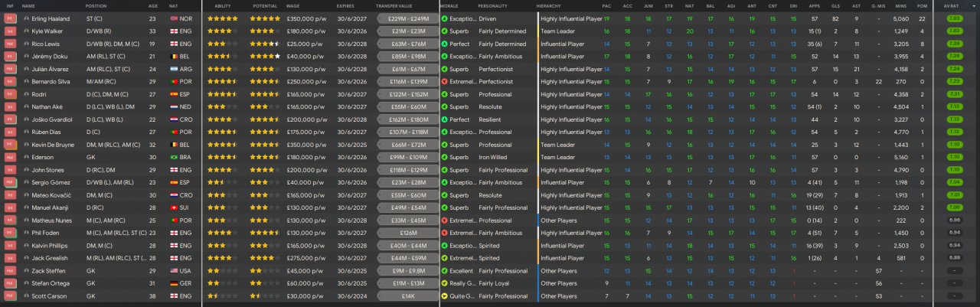Click the yellow morale icon for Scott Carson
Image resolution: width=980 pixels, height=307 pixels.
pyautogui.click(x=445, y=296)
